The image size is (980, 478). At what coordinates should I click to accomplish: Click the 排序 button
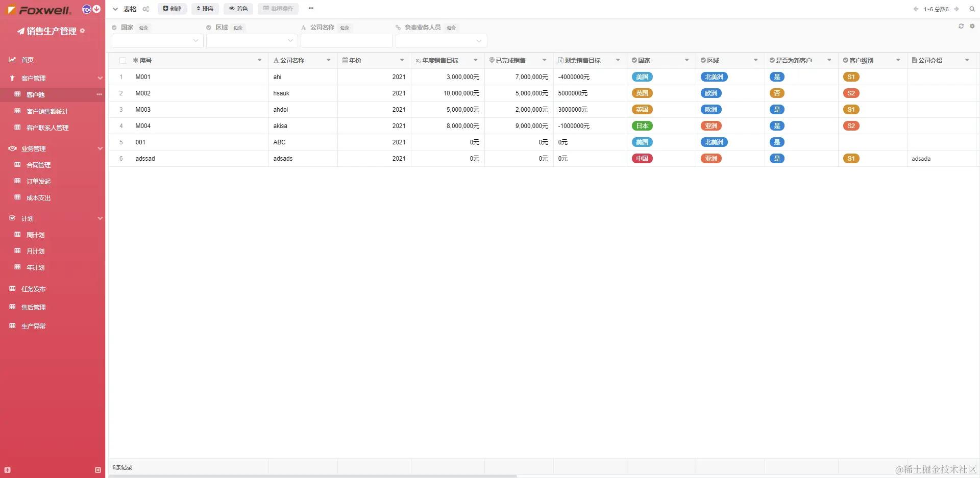205,9
